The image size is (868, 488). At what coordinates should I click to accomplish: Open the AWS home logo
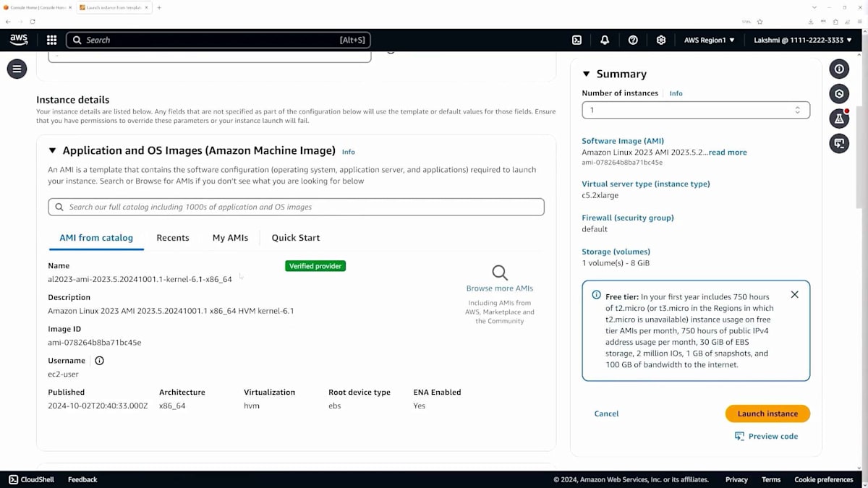tap(19, 40)
